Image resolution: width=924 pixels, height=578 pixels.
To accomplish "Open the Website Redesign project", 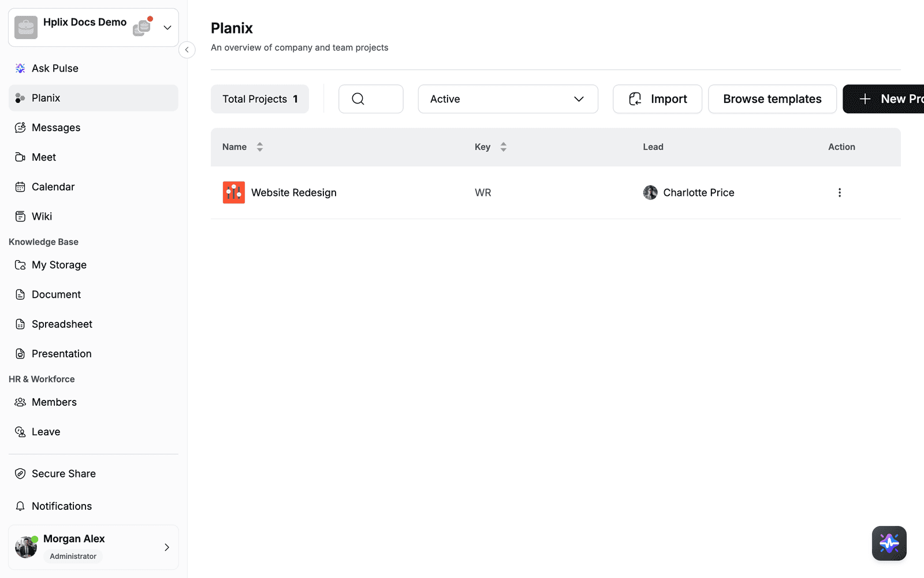I will click(293, 192).
